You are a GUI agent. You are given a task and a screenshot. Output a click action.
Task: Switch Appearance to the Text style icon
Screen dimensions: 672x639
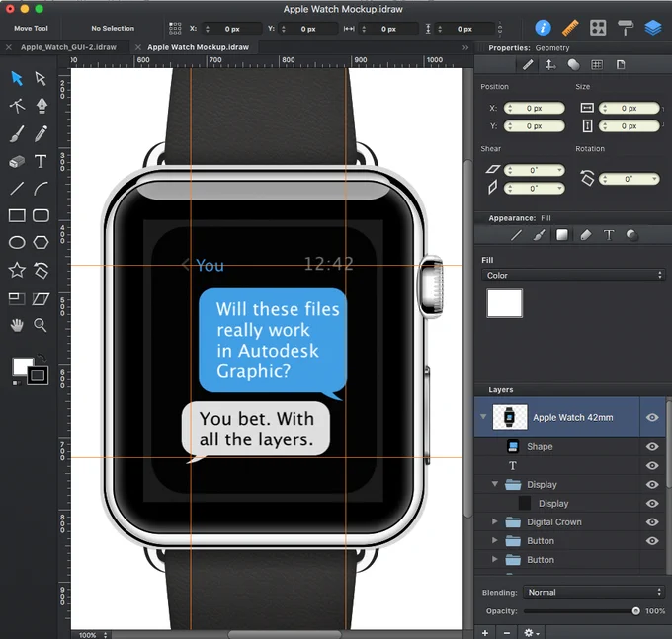click(609, 235)
